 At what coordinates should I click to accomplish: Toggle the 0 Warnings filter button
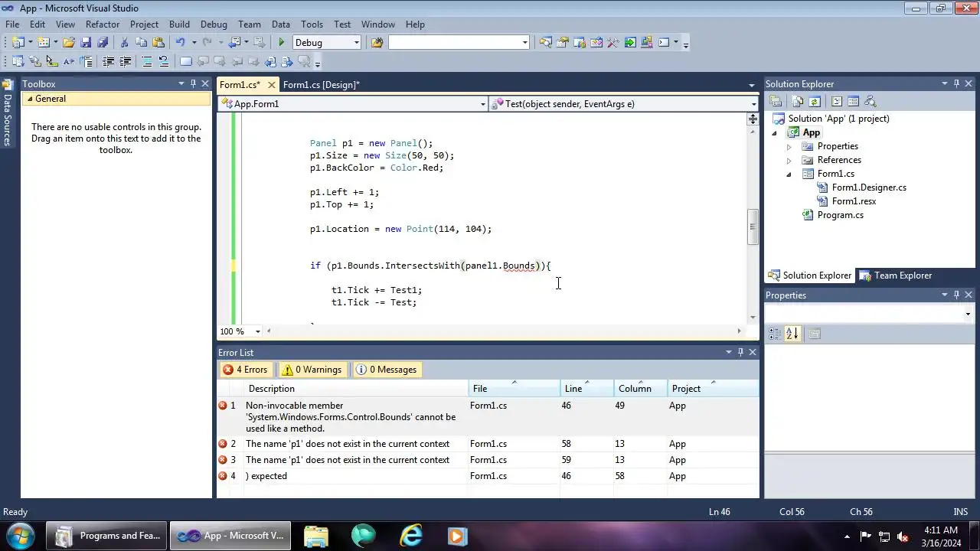(x=312, y=370)
